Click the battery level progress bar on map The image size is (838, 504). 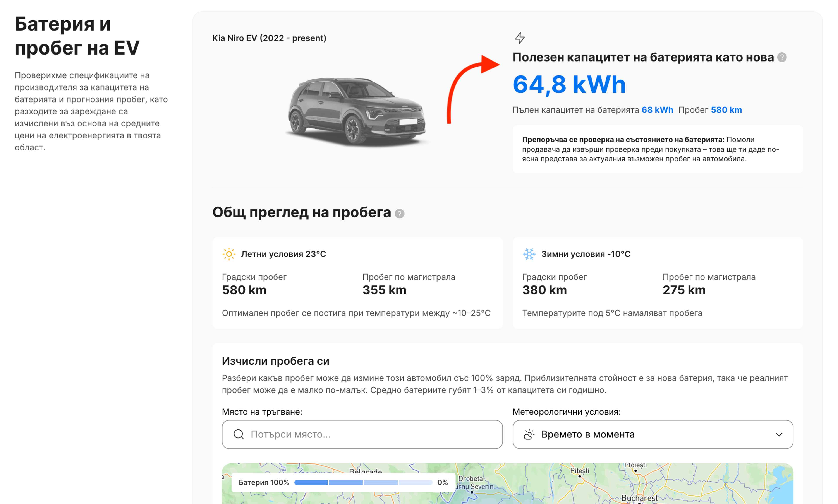tap(363, 482)
